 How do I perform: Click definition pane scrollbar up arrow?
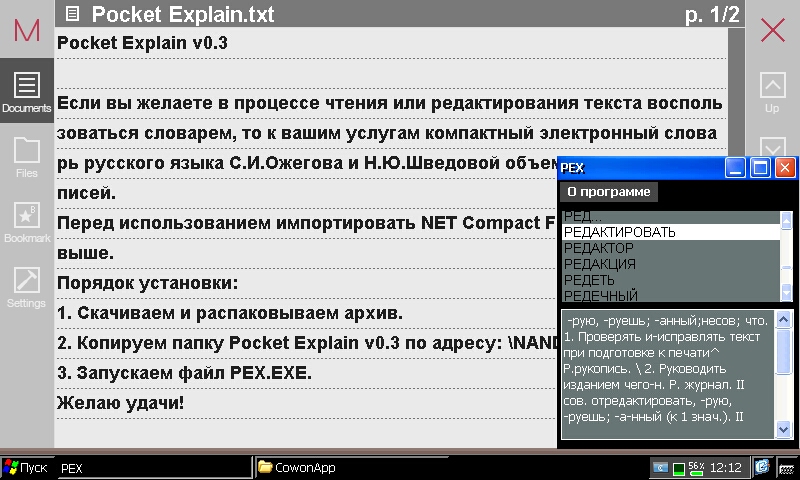(783, 319)
